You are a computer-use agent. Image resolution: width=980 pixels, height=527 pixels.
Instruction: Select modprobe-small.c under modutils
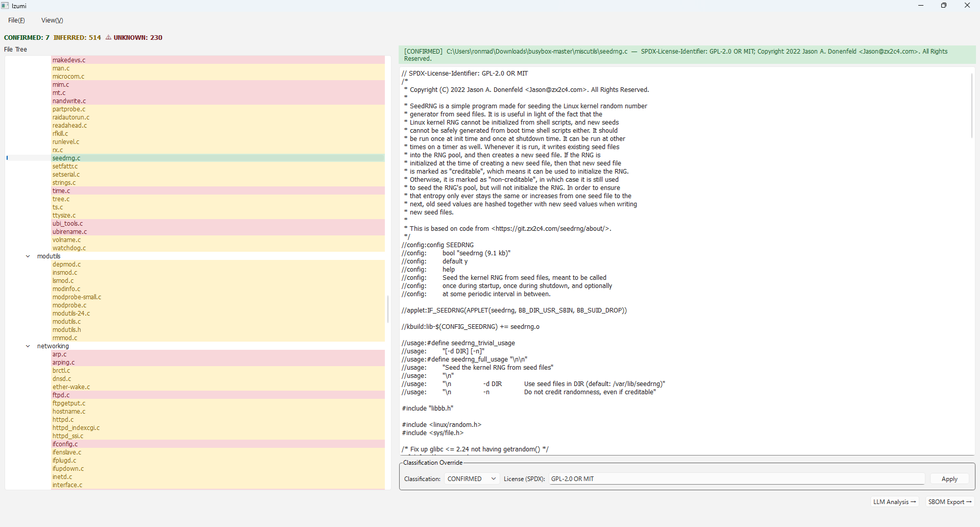pyautogui.click(x=77, y=297)
